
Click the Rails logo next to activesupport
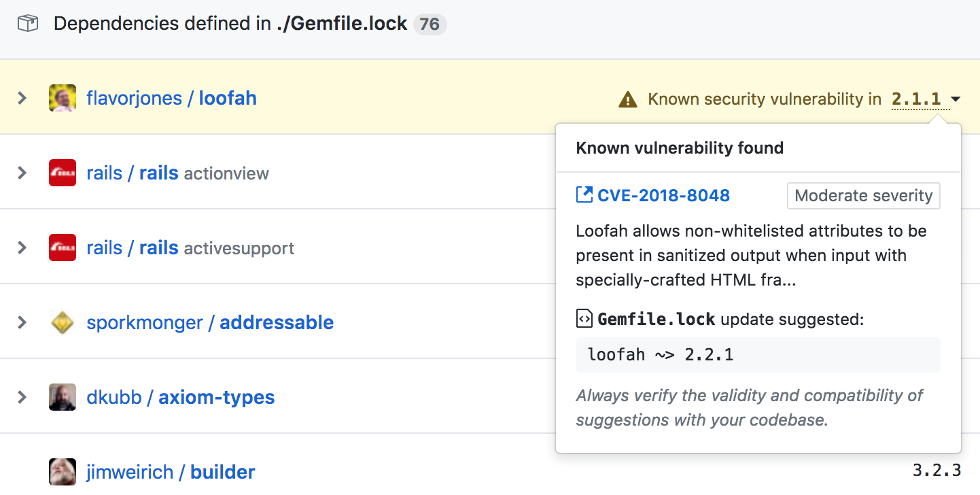(x=63, y=247)
